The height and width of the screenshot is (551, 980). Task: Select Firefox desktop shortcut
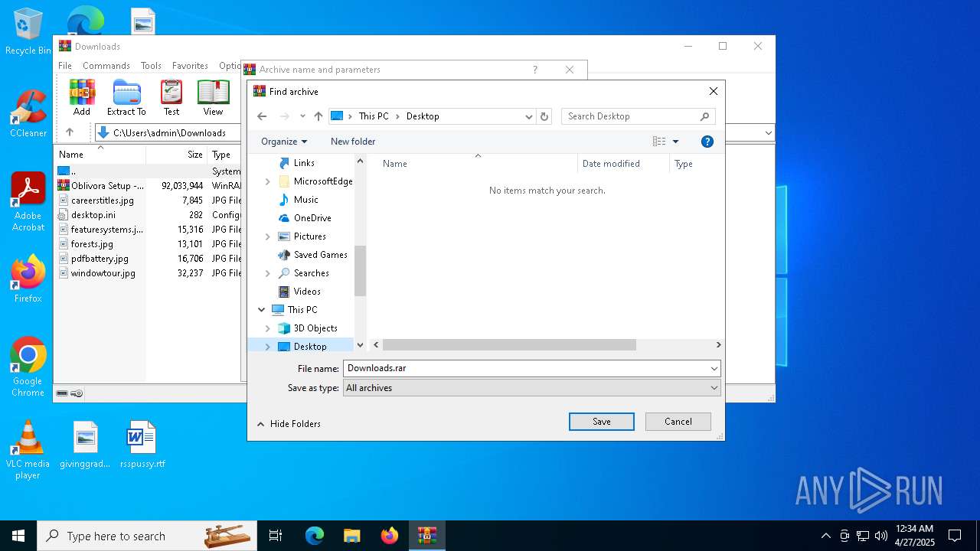28,279
